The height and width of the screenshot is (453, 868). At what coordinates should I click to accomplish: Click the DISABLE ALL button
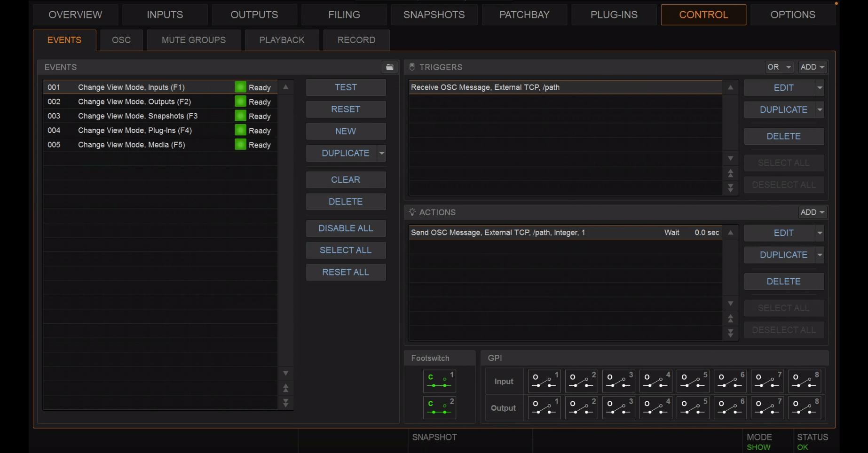click(346, 228)
